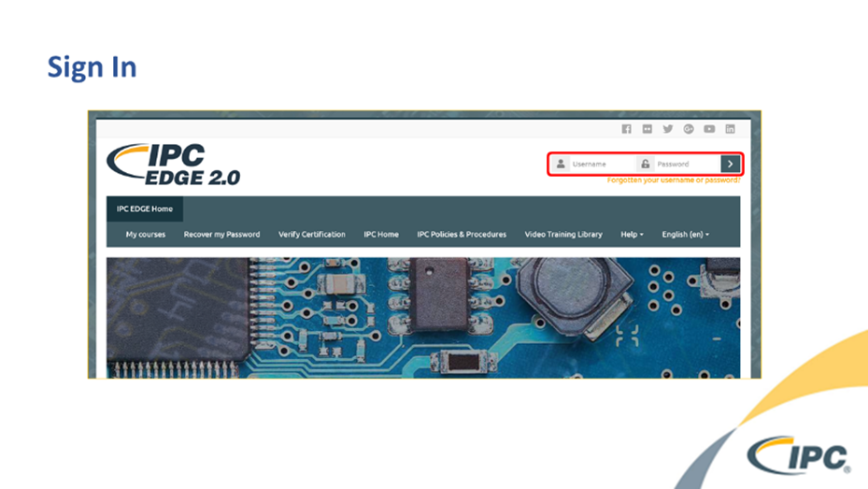Open the YouTube icon link
The width and height of the screenshot is (868, 489).
click(709, 129)
